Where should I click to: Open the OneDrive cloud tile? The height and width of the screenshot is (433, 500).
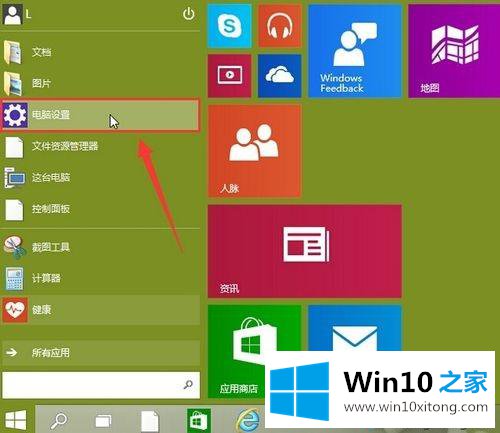[280, 76]
